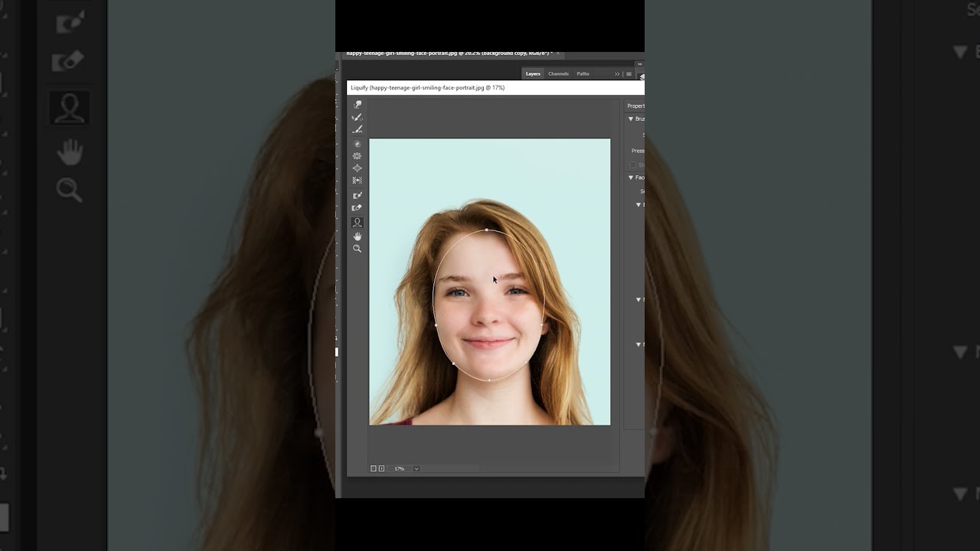980x551 pixels.
Task: Click the 17% zoom value field
Action: click(x=400, y=468)
